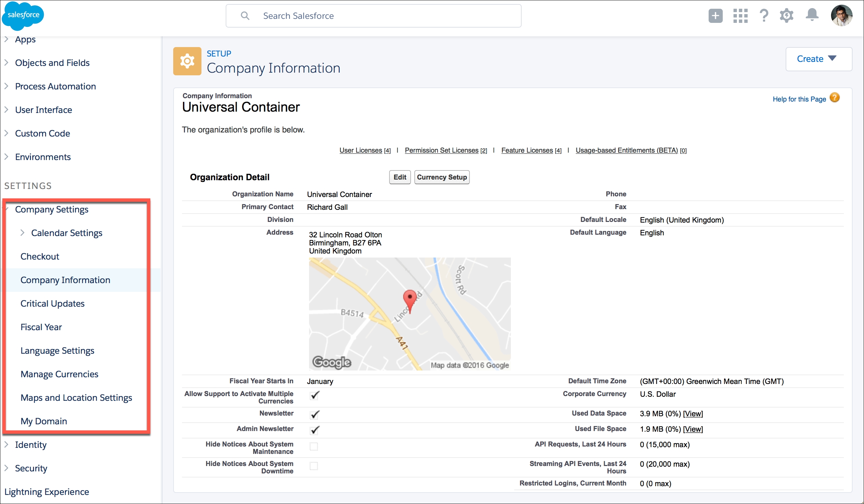Screen dimensions: 864x504
Task: View notifications bell icon
Action: [812, 15]
